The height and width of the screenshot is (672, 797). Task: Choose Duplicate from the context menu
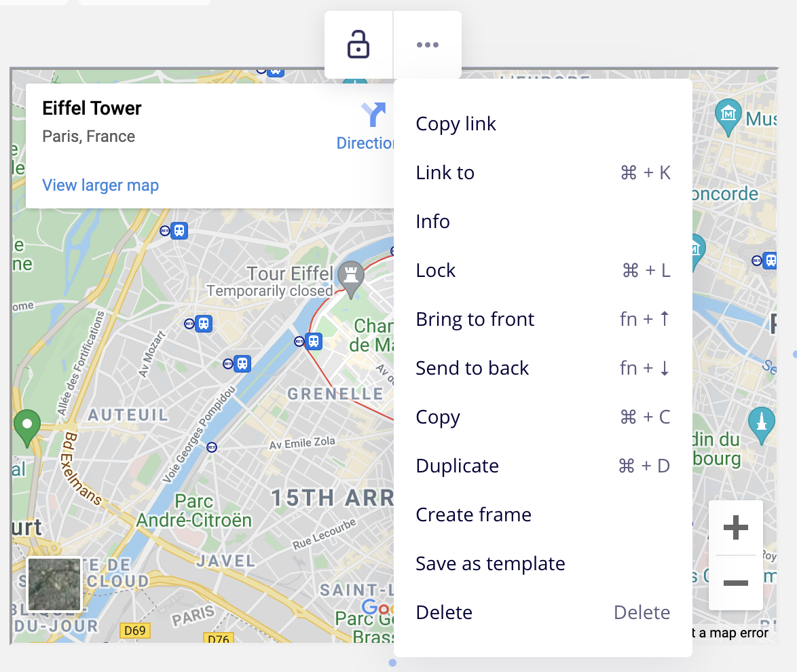[458, 466]
